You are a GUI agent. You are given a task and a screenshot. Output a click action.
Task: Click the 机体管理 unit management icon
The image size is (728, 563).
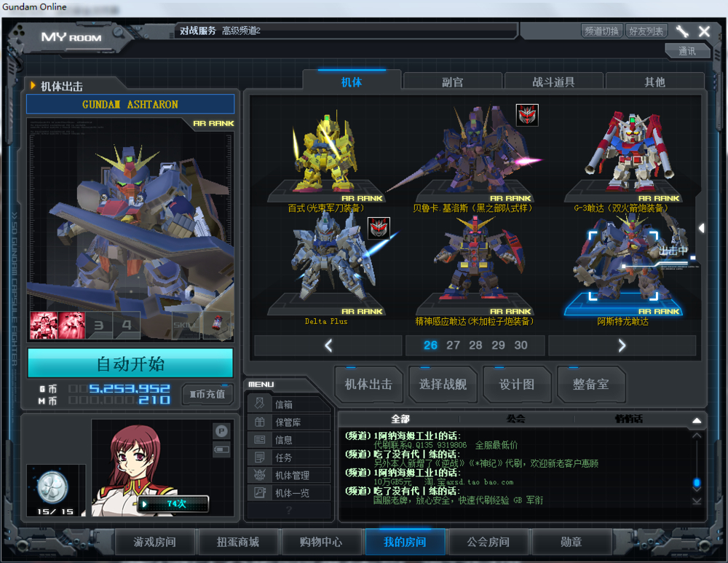point(260,475)
